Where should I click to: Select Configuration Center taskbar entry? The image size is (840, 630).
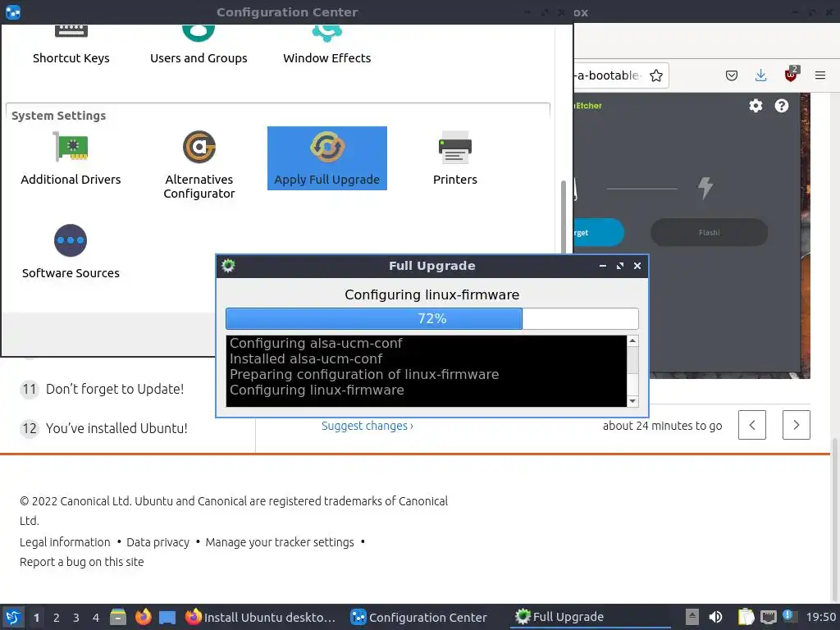click(x=419, y=618)
